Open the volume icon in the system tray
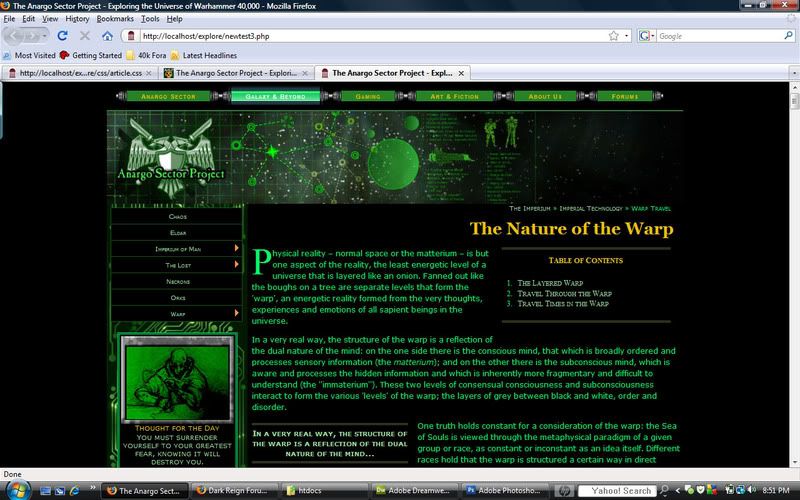The image size is (800, 500). click(x=752, y=490)
